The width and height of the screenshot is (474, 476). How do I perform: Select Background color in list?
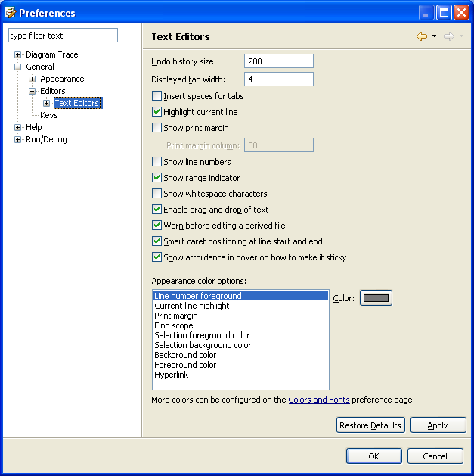240,355
